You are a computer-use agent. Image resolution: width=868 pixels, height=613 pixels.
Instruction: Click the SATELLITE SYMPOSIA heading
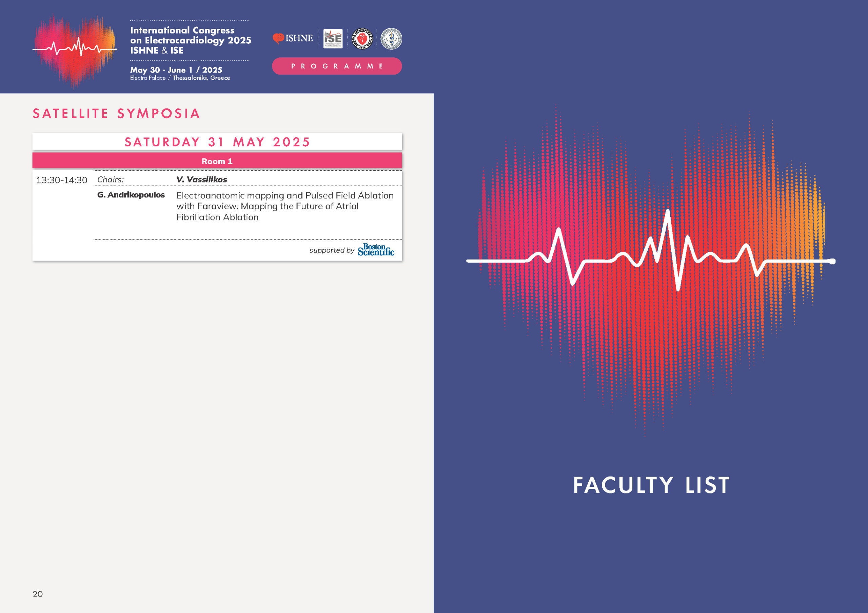click(x=116, y=113)
